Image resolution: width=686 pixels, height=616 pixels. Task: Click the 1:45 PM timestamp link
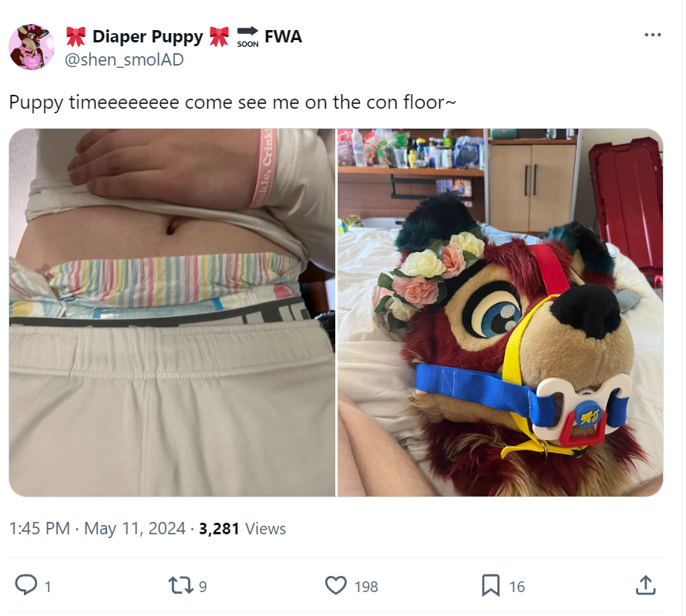tap(39, 529)
